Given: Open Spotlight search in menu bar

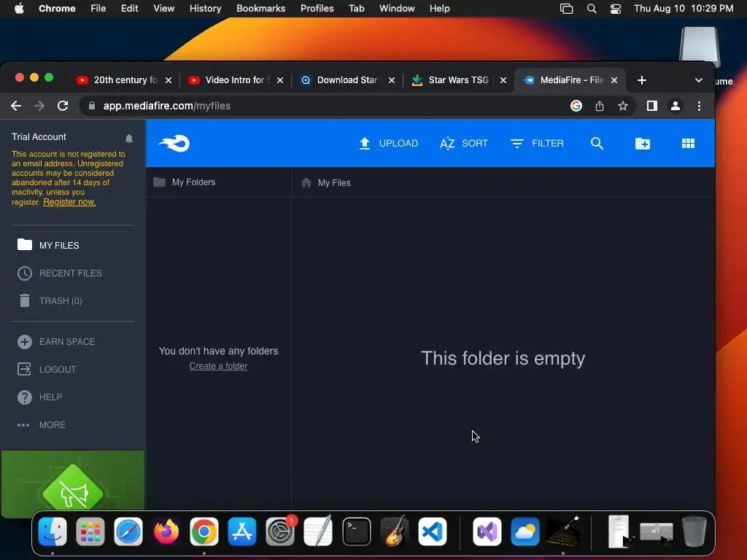Looking at the screenshot, I should tap(591, 9).
